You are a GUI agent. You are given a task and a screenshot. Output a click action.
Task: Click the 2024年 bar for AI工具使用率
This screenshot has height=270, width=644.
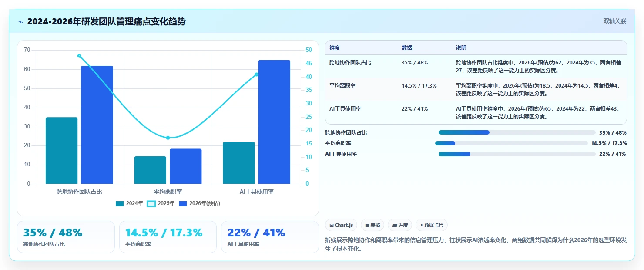239,163
